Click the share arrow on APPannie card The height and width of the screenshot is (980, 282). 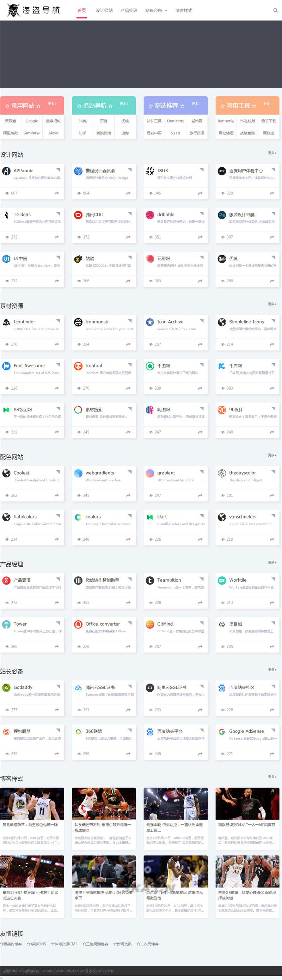(x=57, y=193)
